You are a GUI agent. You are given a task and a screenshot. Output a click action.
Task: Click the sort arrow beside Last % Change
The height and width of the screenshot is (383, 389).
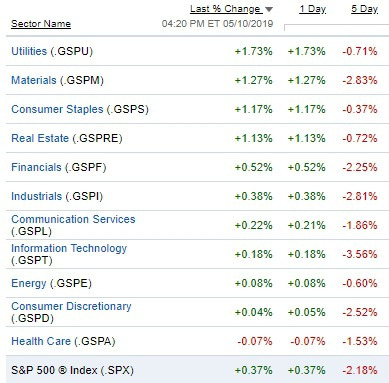tap(269, 9)
